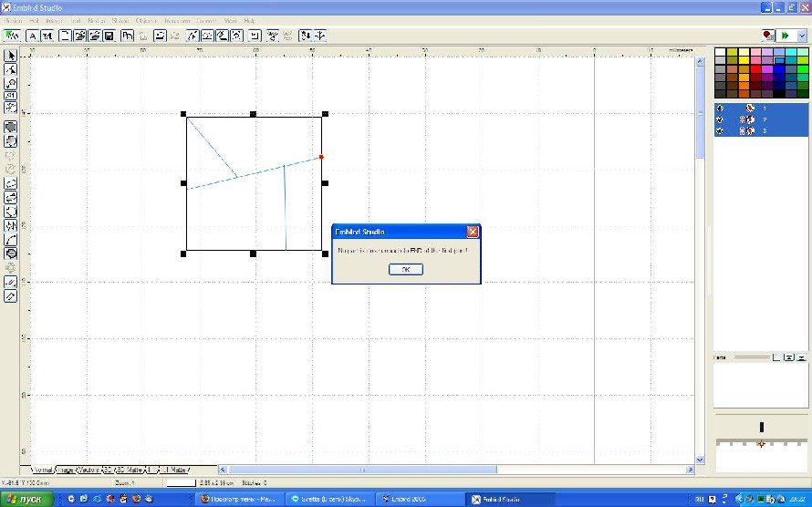The height and width of the screenshot is (507, 812).
Task: Click OK in the Embird Studio dialog
Action: [x=405, y=269]
